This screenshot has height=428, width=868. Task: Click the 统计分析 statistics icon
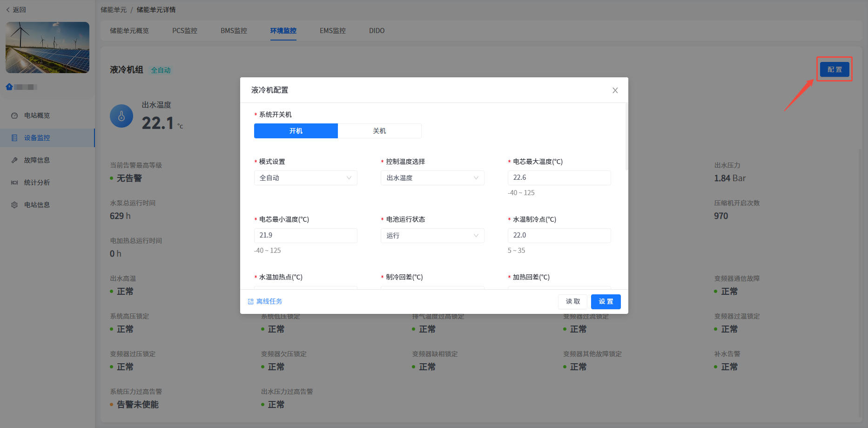[x=14, y=183]
